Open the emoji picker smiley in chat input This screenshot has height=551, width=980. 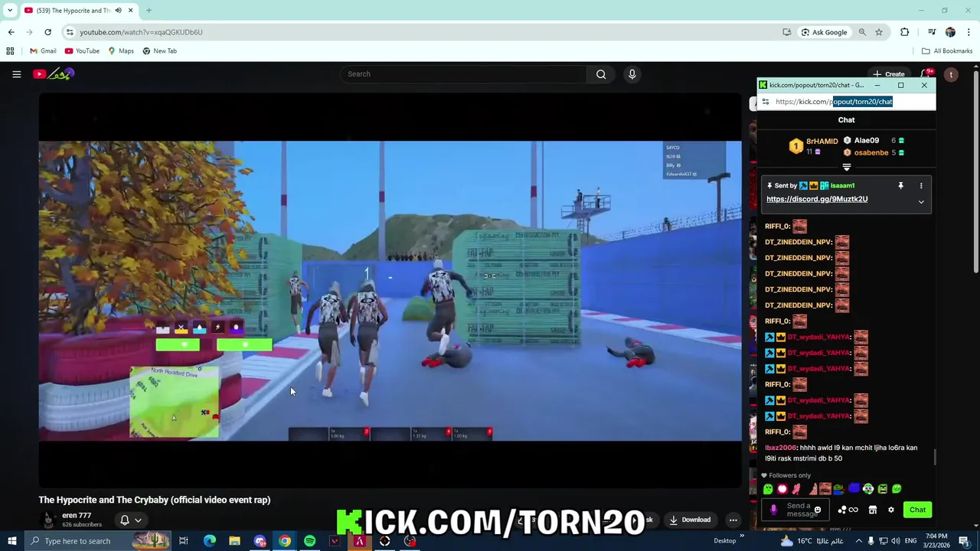pyautogui.click(x=818, y=510)
